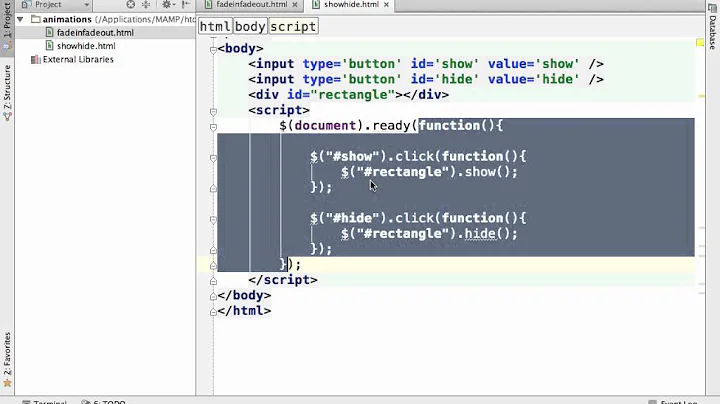Select fadeinfadeout.html in project tree
The height and width of the screenshot is (404, 720).
[x=95, y=33]
